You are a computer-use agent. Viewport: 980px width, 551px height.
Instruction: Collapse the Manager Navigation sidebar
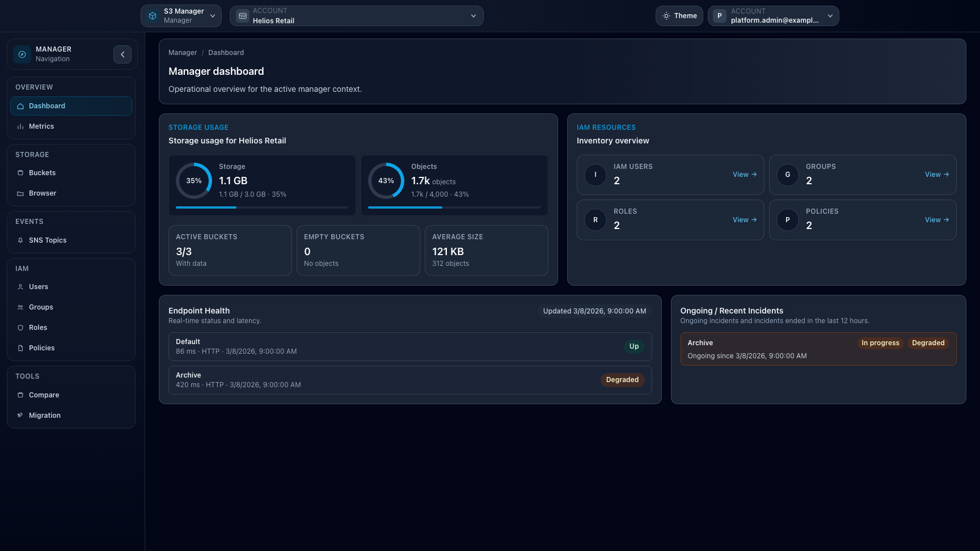[122, 54]
